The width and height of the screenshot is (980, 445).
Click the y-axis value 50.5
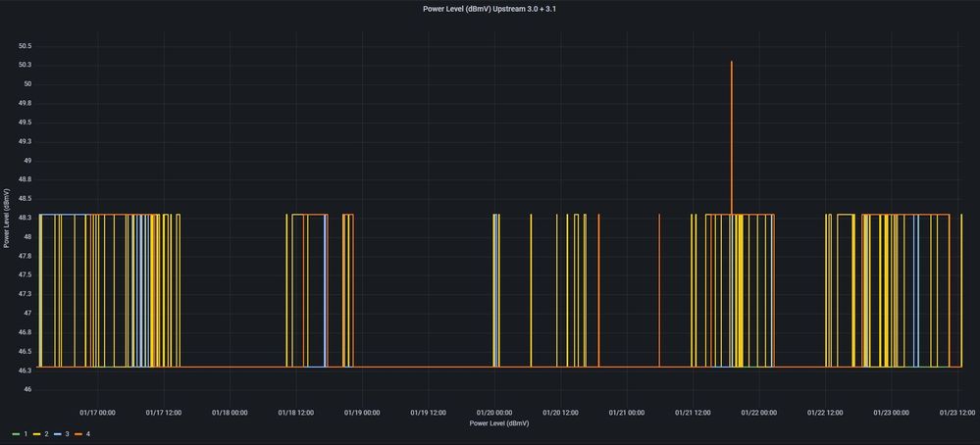point(25,46)
